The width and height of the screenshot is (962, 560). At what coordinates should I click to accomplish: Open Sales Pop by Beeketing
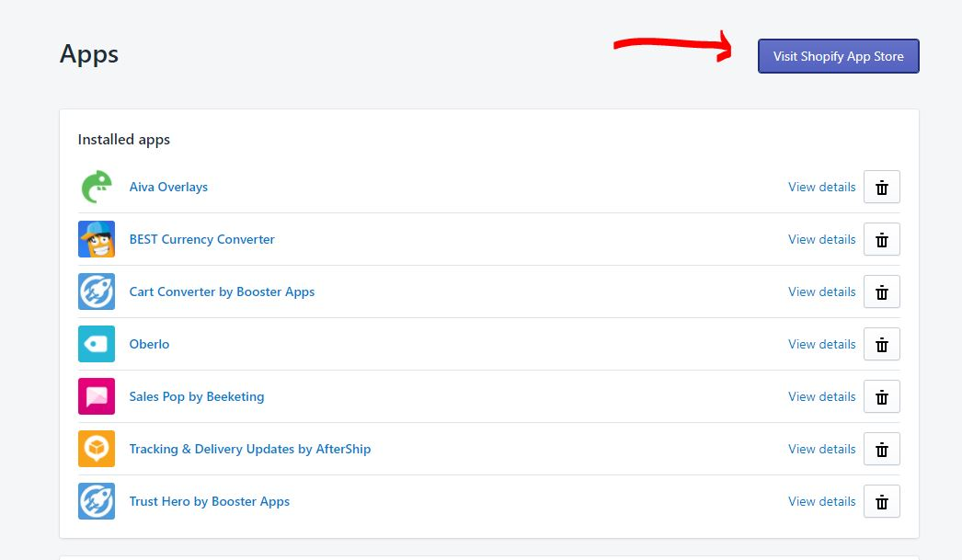point(196,397)
